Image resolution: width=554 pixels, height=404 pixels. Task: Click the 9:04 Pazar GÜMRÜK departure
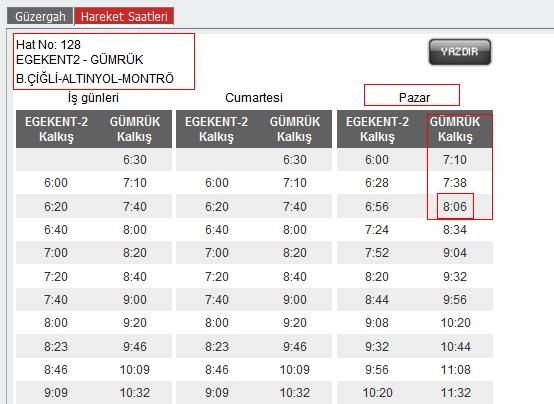point(455,253)
